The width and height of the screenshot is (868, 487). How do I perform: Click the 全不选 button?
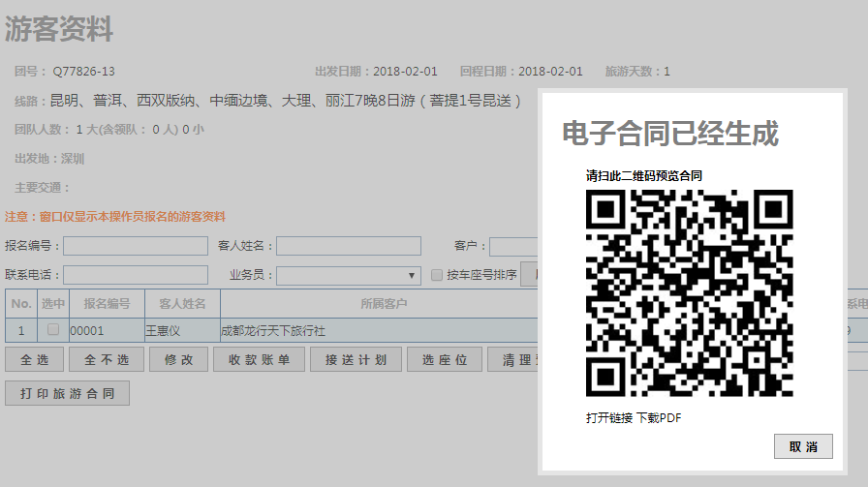coord(107,360)
